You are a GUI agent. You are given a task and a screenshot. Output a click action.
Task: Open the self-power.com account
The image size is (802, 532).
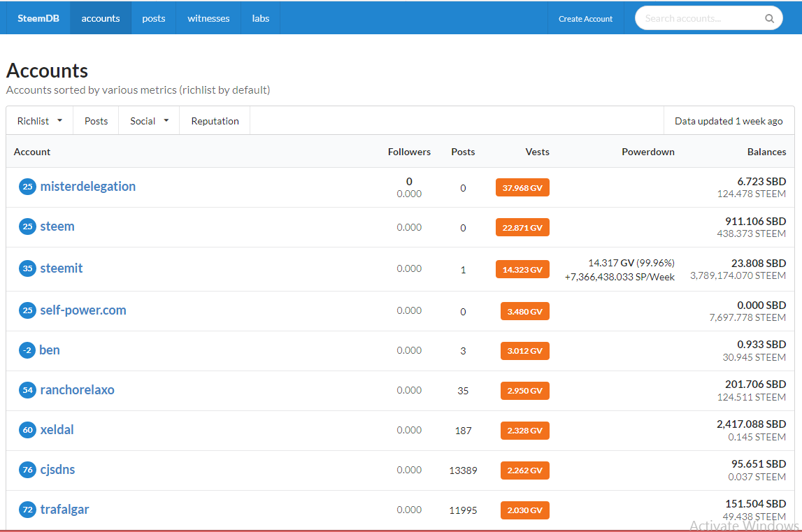coord(83,310)
